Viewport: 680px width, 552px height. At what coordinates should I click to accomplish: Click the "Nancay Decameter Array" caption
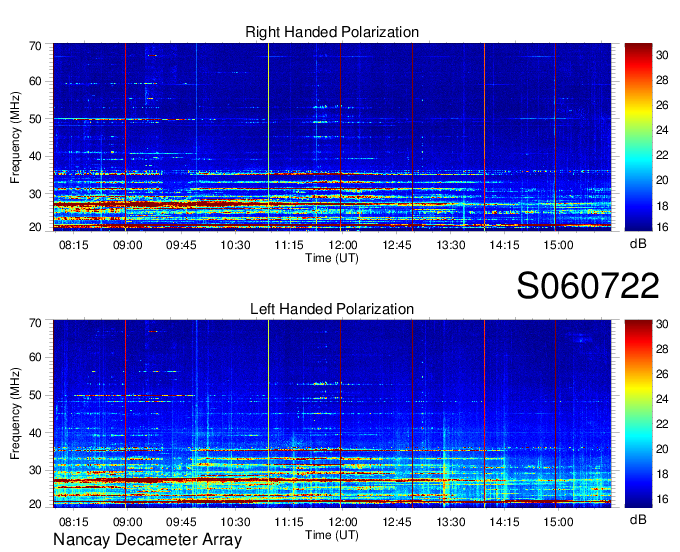coord(147,540)
